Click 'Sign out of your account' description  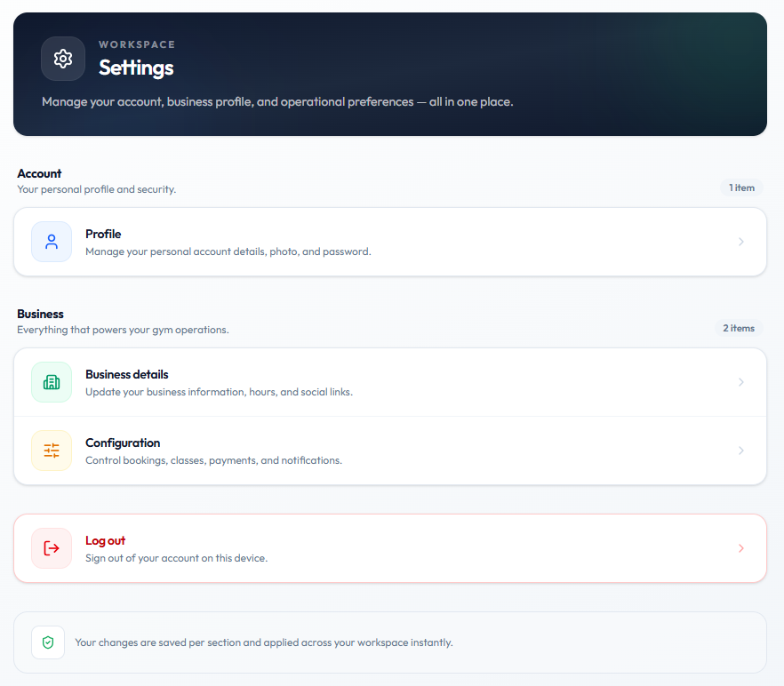[177, 558]
